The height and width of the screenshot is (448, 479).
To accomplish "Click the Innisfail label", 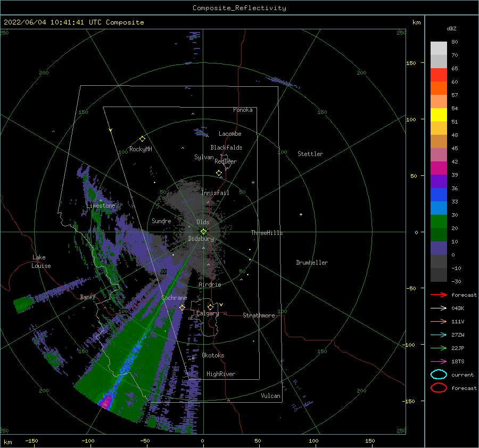I will click(216, 193).
